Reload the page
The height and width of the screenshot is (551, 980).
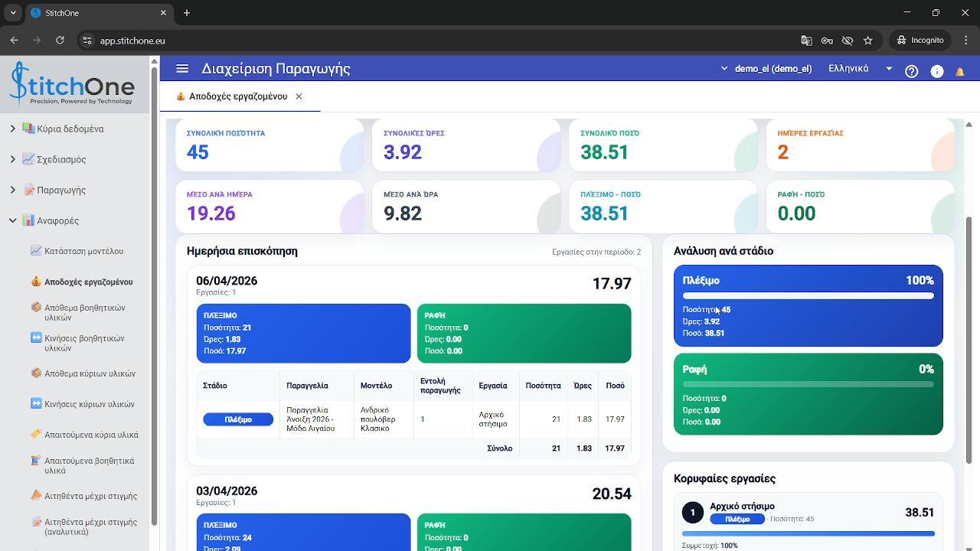(60, 41)
